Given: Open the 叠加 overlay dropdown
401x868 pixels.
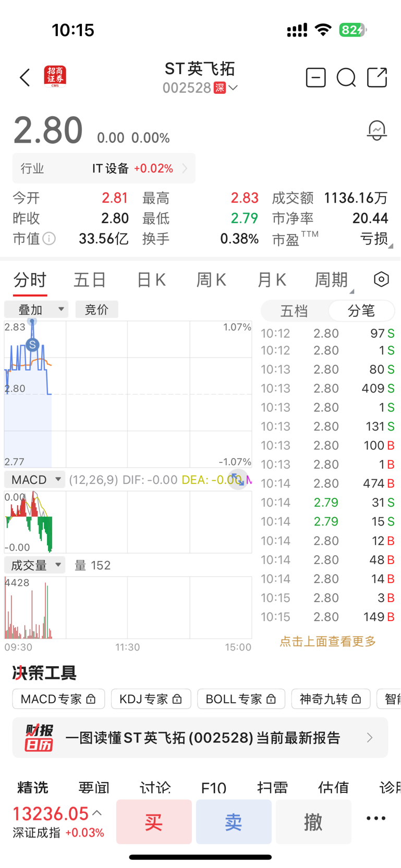Looking at the screenshot, I should (x=36, y=309).
